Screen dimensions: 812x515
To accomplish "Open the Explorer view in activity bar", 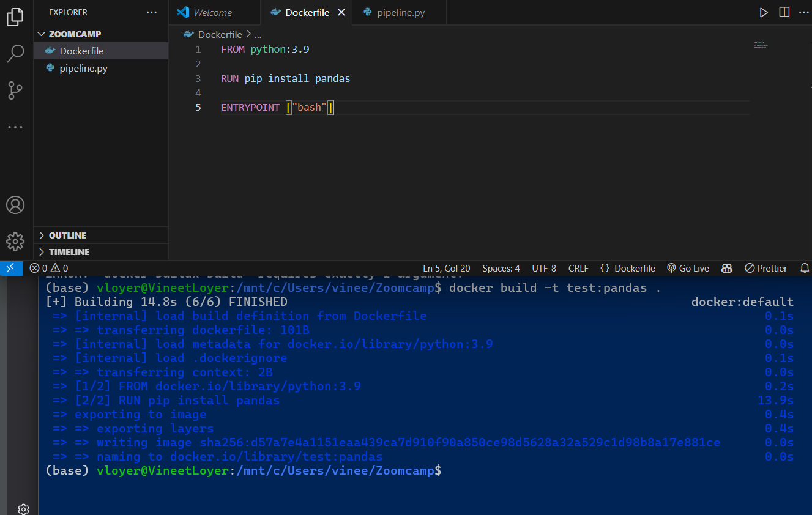I will click(15, 17).
